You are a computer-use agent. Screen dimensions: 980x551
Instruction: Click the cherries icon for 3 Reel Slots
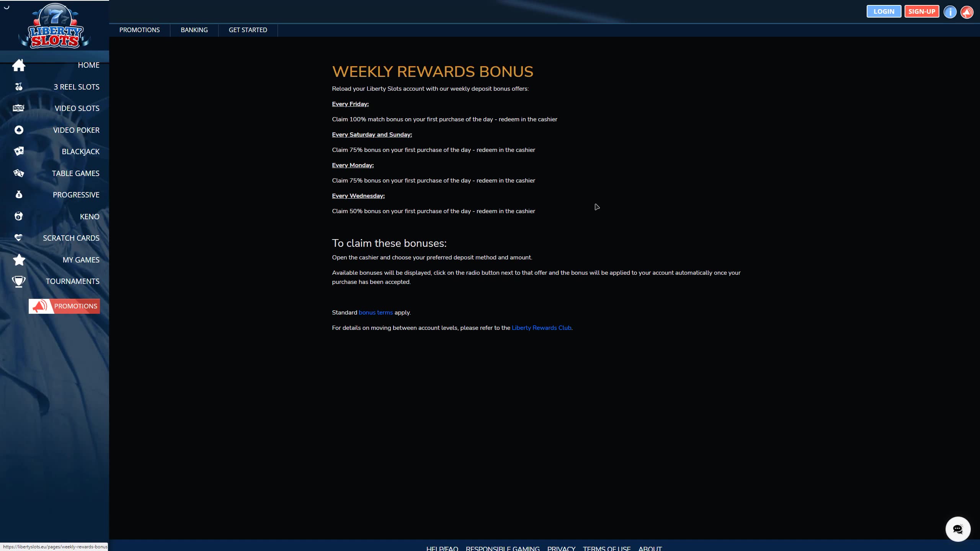(18, 87)
